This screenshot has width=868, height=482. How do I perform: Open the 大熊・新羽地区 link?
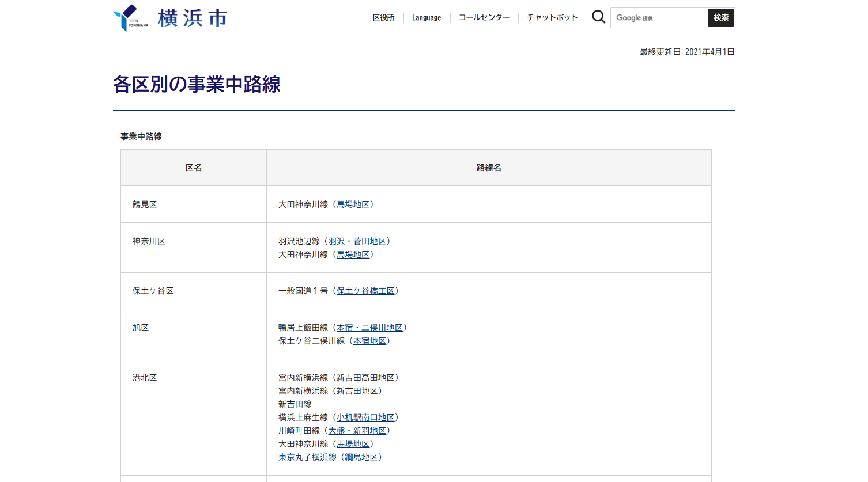click(x=357, y=431)
